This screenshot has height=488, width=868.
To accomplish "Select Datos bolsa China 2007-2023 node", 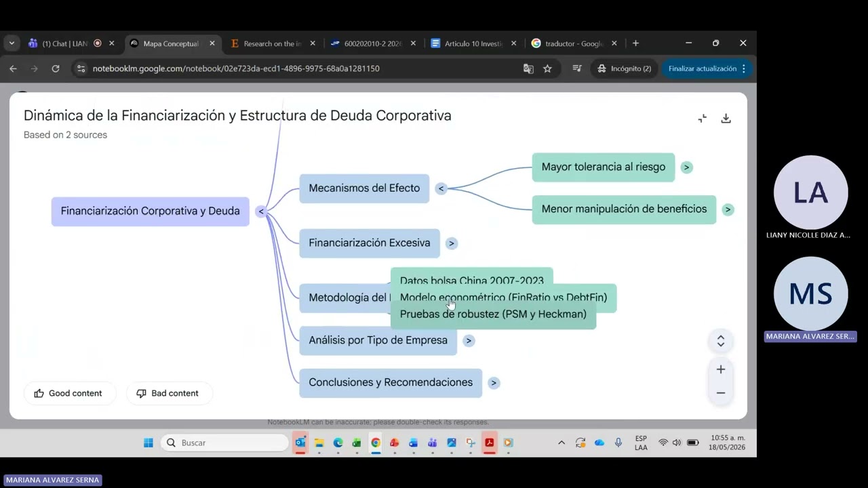I will [471, 277].
